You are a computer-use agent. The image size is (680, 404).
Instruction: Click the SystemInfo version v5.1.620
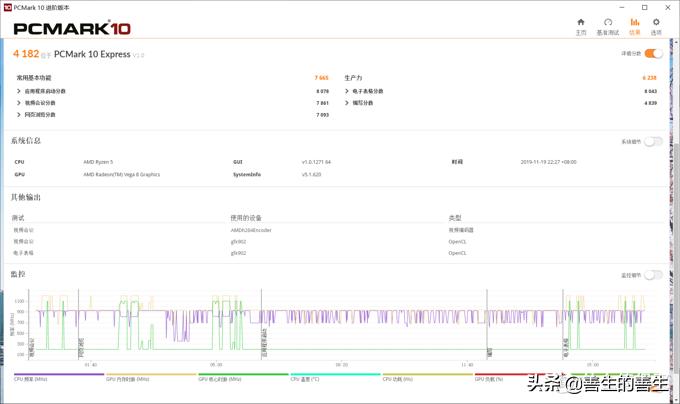pyautogui.click(x=311, y=175)
